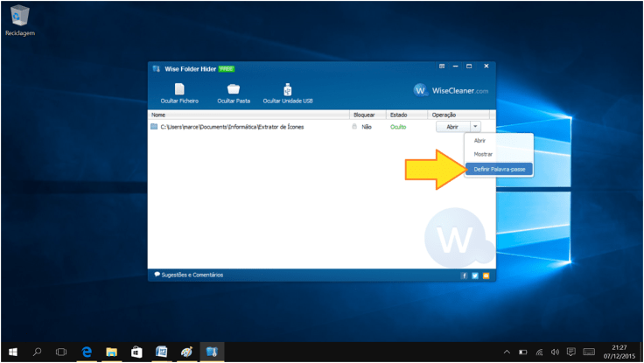
Task: Open Microsoft Edge from the taskbar
Action: (x=87, y=352)
